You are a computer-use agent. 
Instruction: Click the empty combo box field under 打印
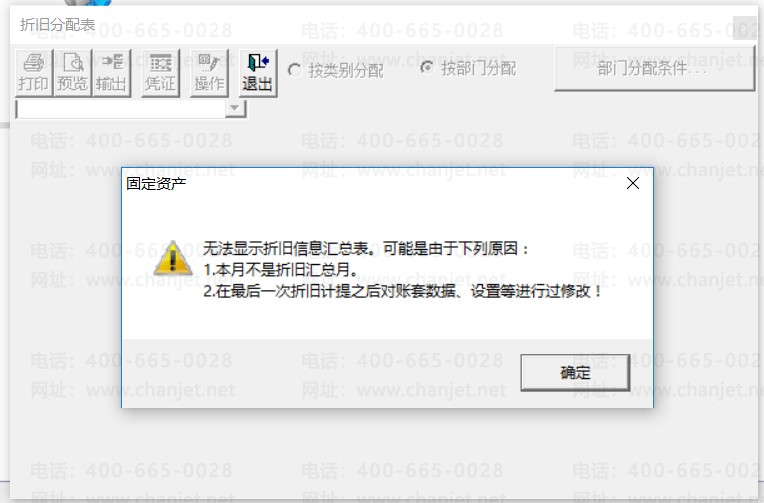click(x=121, y=109)
